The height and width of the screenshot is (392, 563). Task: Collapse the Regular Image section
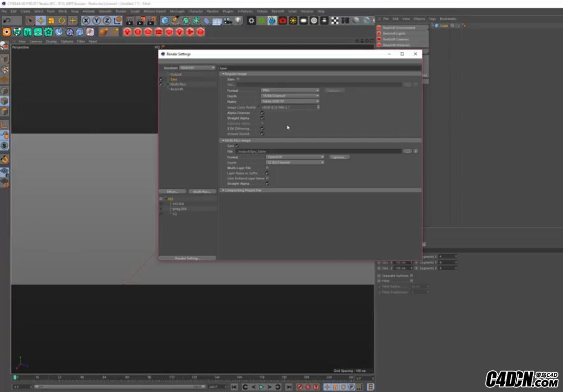pos(223,74)
